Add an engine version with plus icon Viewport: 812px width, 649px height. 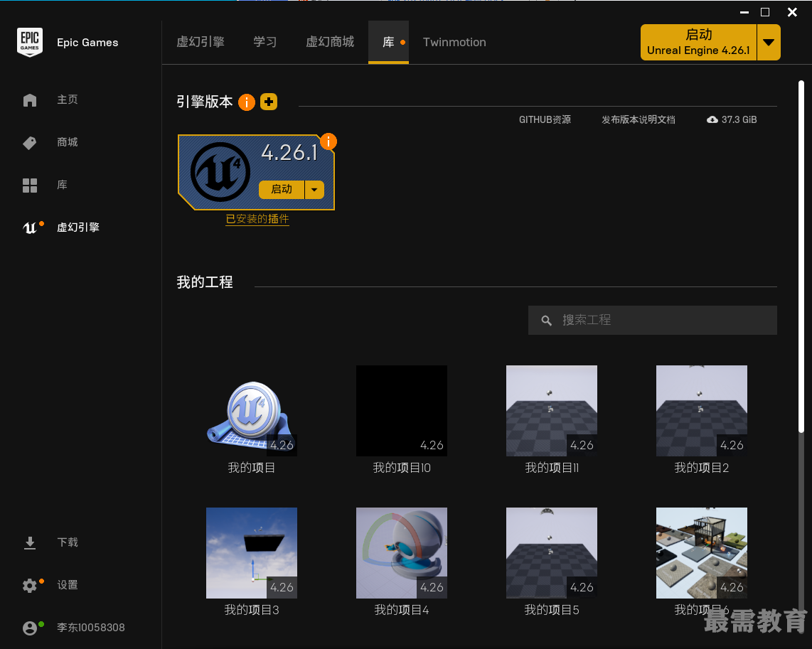click(269, 102)
